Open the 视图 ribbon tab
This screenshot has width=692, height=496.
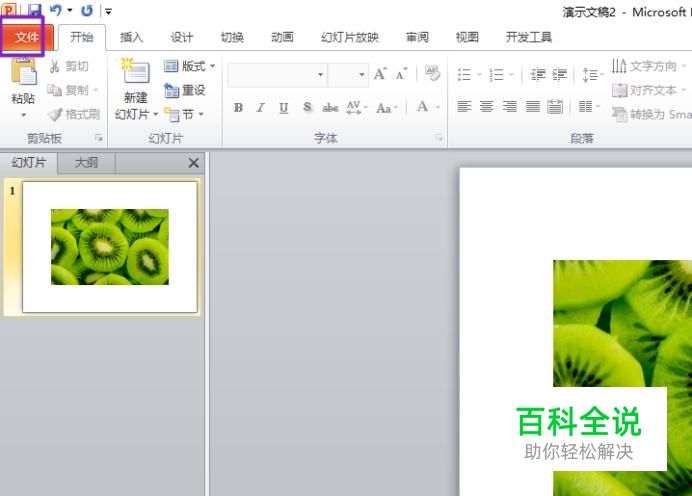(x=467, y=38)
